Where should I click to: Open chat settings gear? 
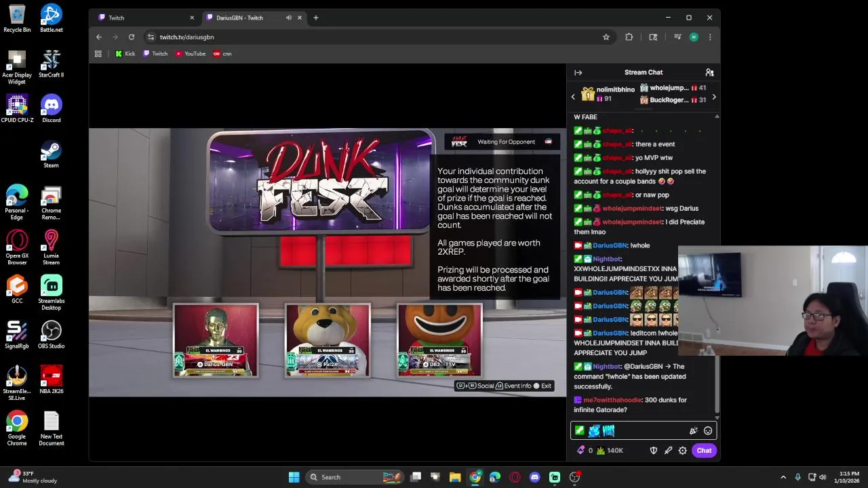tap(683, 451)
